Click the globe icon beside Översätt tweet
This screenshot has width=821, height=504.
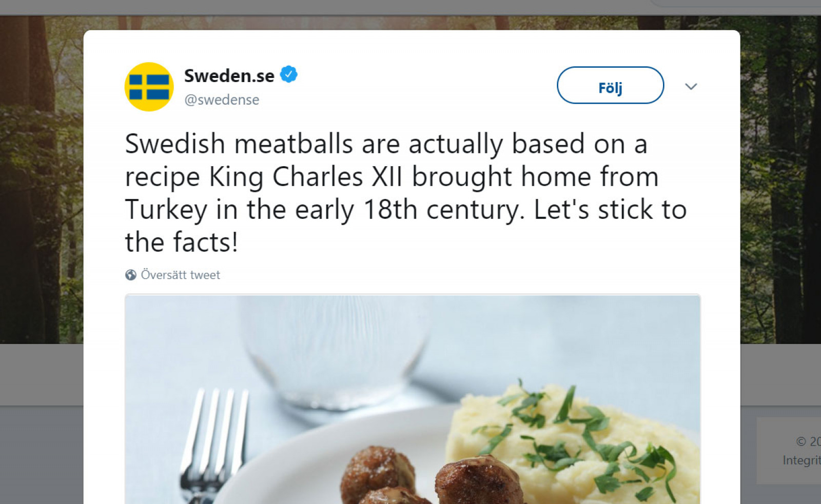pos(131,275)
